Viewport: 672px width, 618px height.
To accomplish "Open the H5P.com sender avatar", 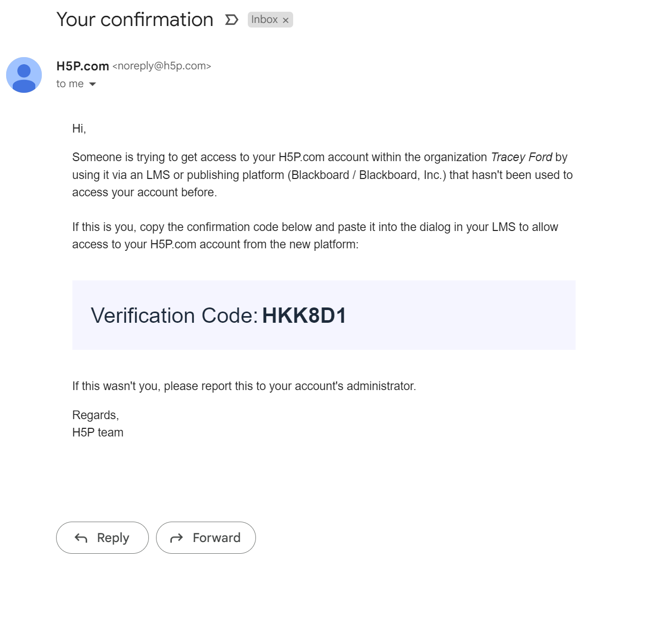I will point(24,75).
